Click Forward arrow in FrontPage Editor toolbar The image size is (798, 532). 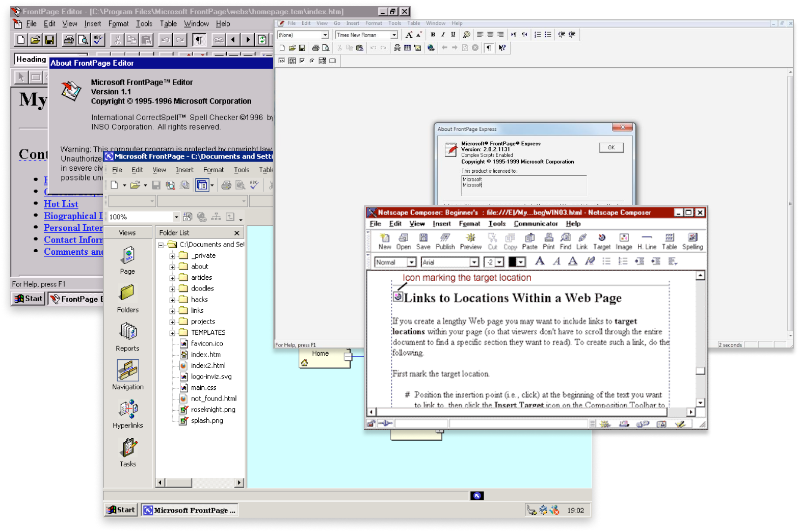[248, 40]
